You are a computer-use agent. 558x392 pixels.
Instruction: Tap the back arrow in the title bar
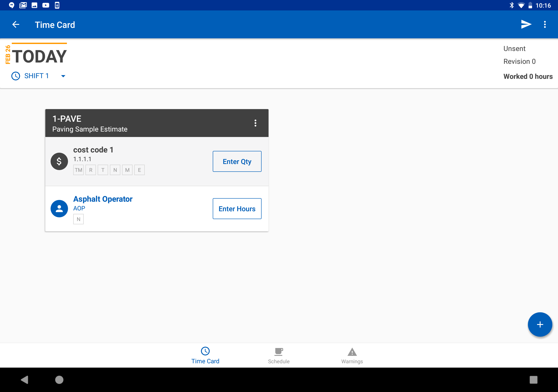pyautogui.click(x=15, y=24)
